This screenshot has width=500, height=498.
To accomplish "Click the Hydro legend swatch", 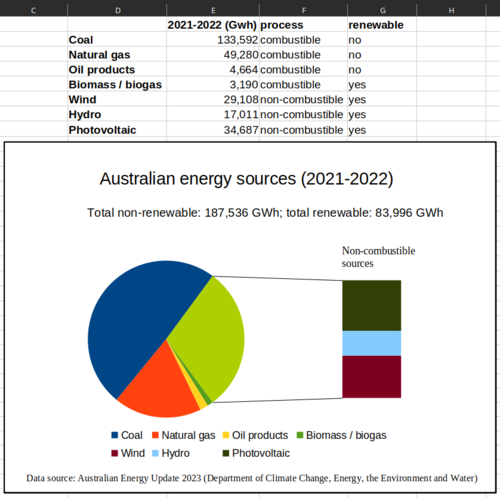I will (155, 453).
